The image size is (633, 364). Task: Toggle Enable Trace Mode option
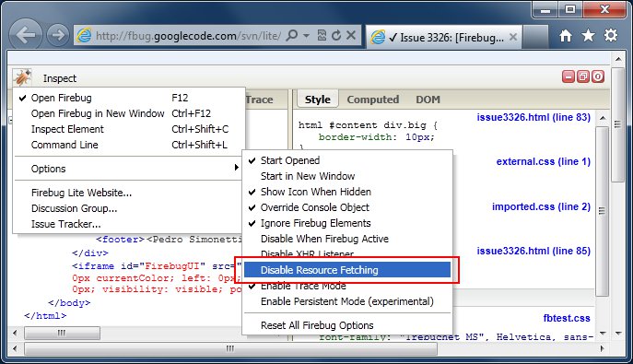pos(347,287)
